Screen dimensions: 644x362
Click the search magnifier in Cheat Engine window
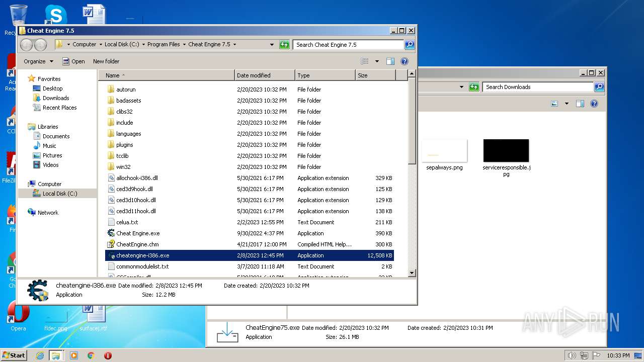[x=410, y=44]
